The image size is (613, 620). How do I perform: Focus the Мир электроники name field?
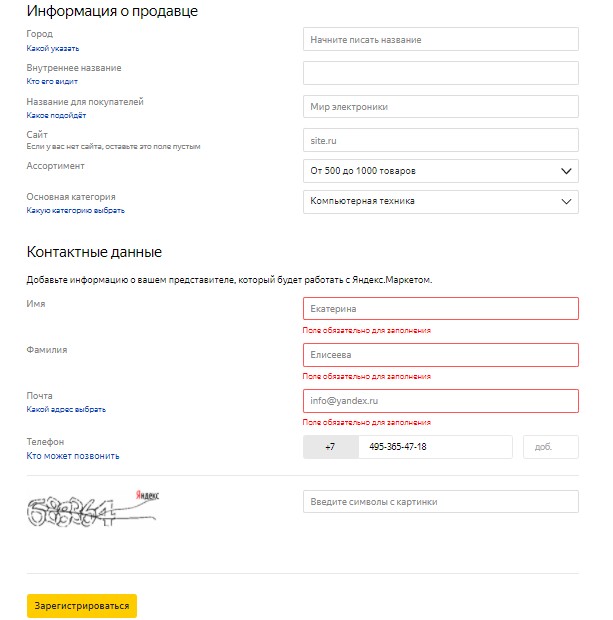441,106
